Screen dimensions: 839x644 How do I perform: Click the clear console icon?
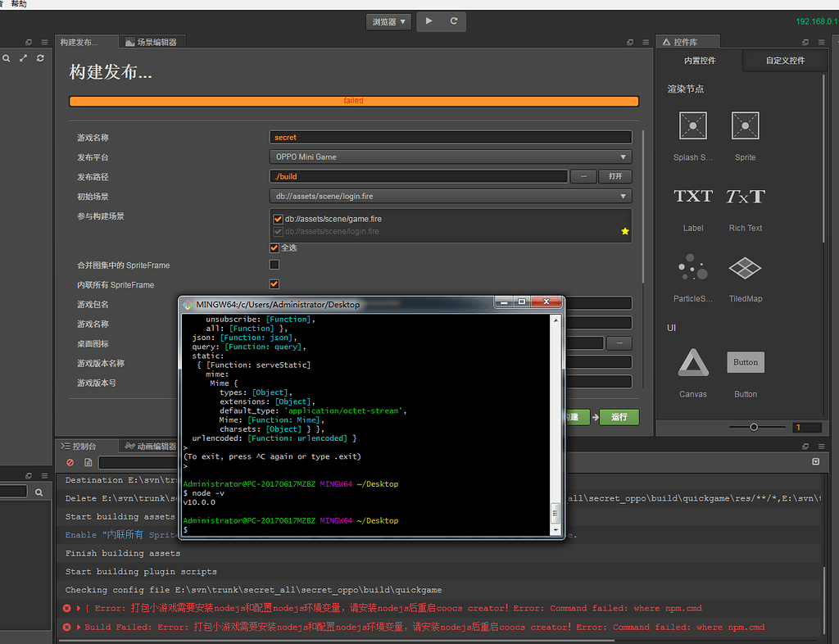tap(69, 462)
